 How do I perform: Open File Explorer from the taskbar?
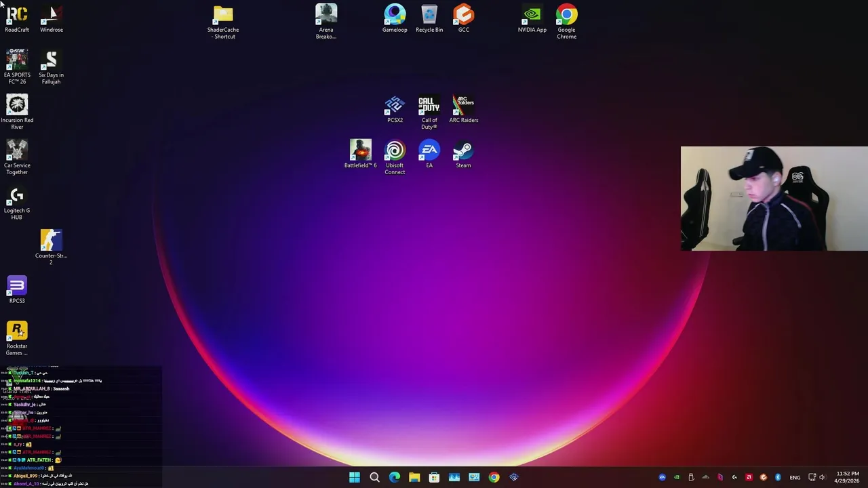coord(414,477)
